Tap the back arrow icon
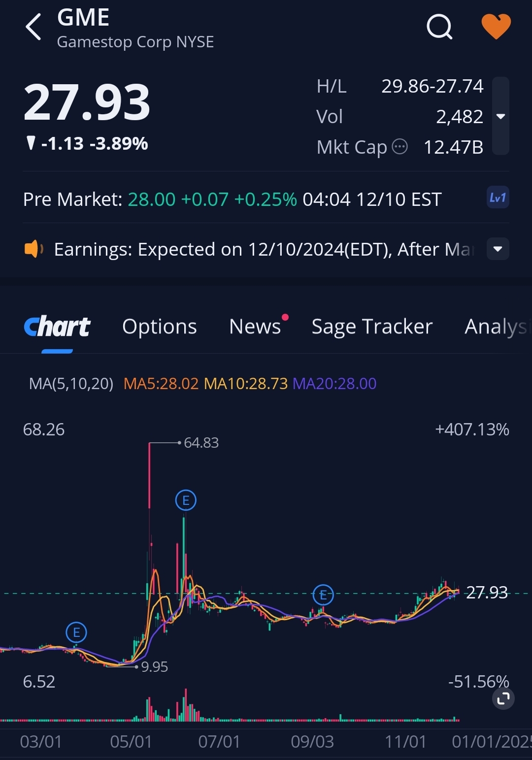This screenshot has height=760, width=532. [33, 27]
